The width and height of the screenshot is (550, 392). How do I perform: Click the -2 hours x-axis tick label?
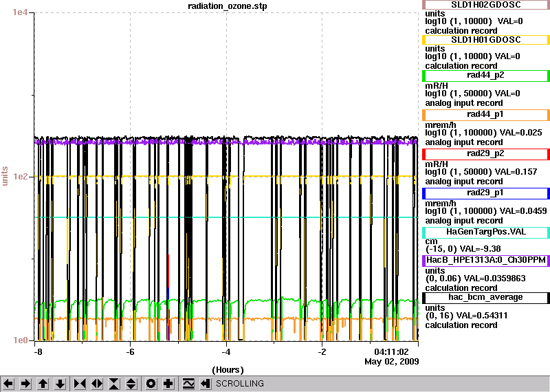pyautogui.click(x=322, y=352)
